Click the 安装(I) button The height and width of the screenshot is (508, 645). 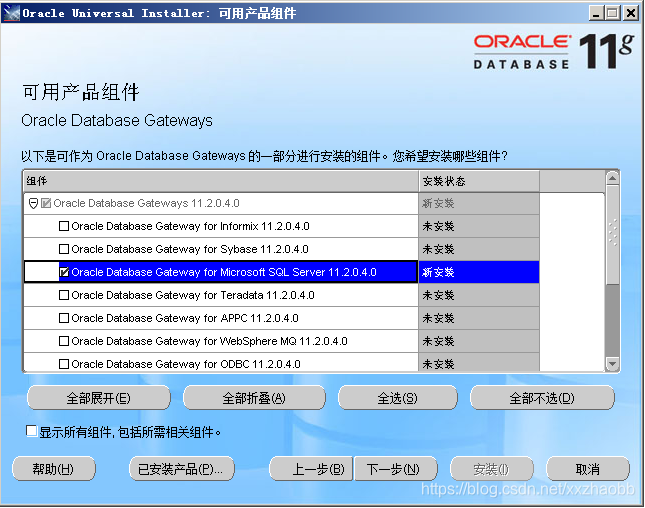[x=492, y=469]
